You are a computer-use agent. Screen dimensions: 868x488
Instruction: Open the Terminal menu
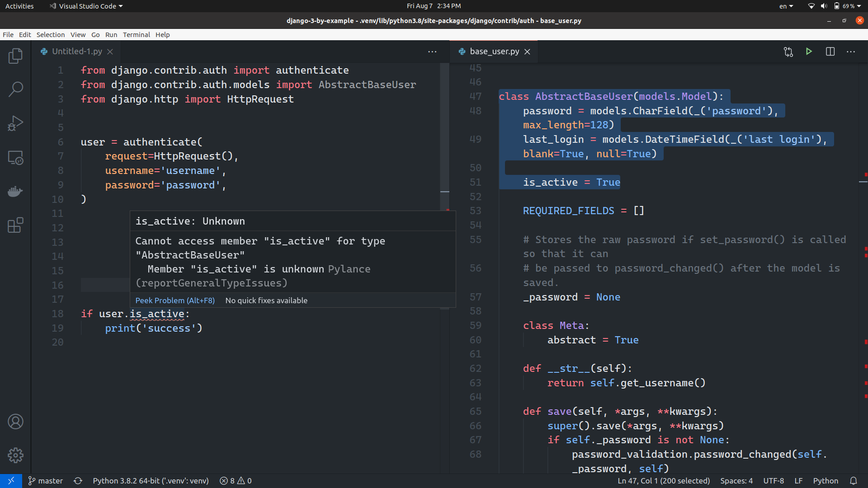point(136,35)
